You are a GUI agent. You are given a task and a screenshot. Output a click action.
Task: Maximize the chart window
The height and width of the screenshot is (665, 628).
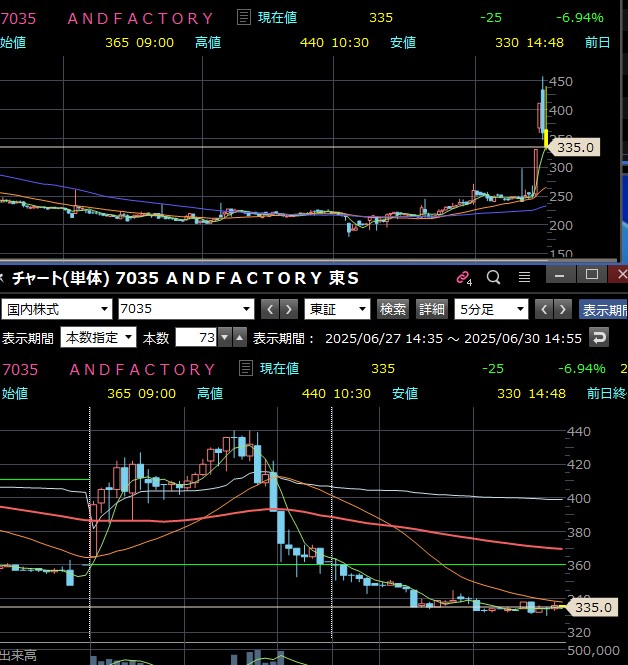(x=592, y=275)
